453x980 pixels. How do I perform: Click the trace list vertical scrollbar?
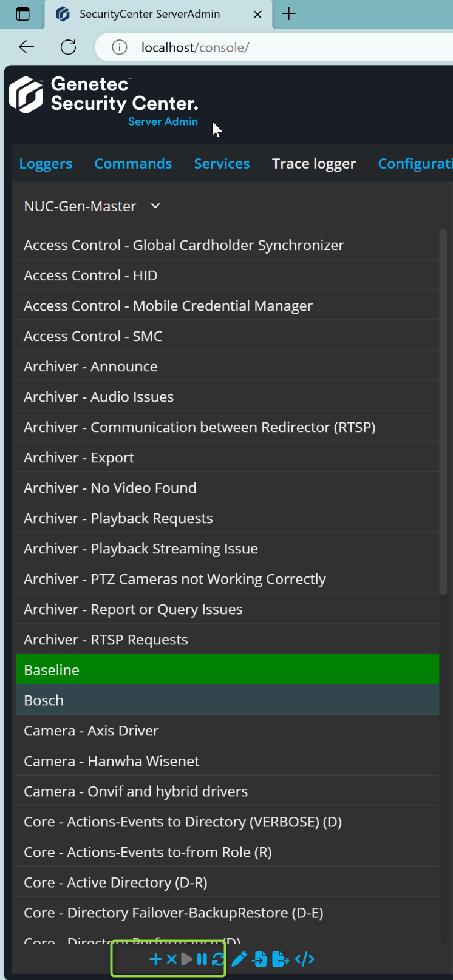pos(443,413)
